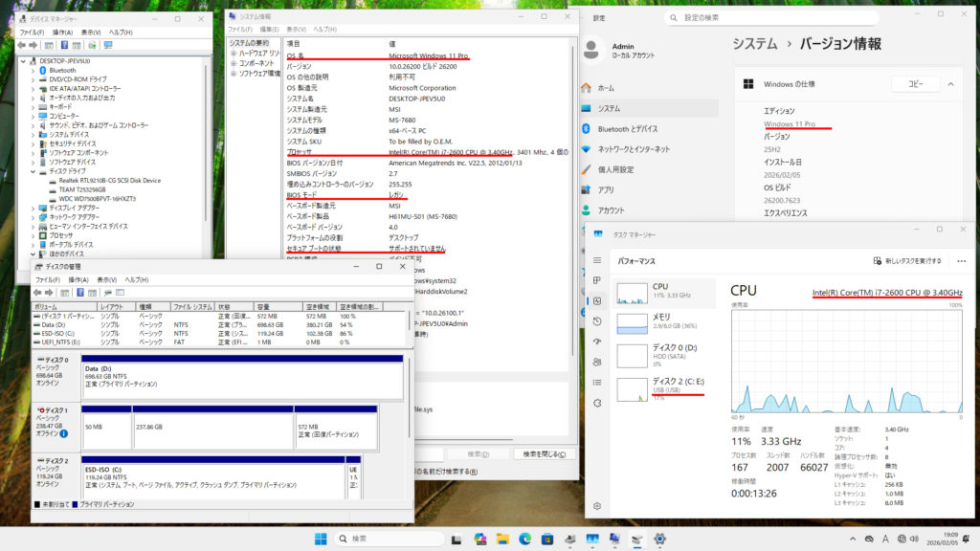Expand Bluetooth node in Device Manager
This screenshot has height=551, width=980.
[x=33, y=70]
